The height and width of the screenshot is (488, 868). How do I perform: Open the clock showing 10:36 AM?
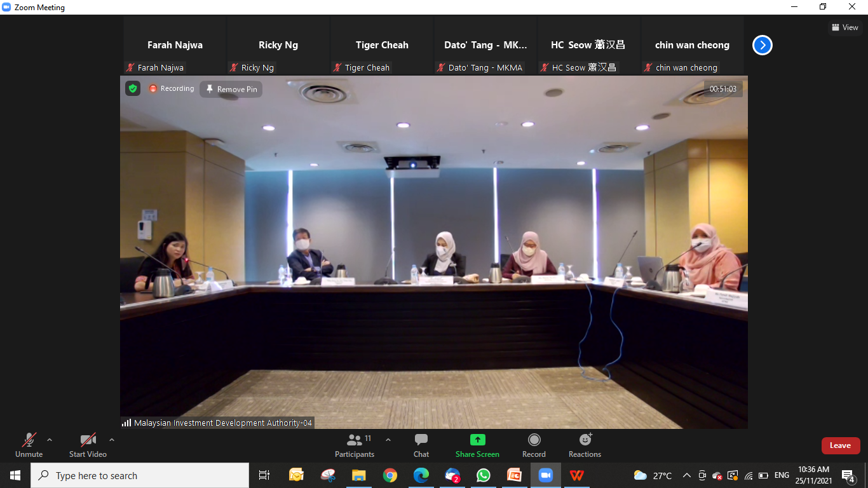pyautogui.click(x=815, y=475)
